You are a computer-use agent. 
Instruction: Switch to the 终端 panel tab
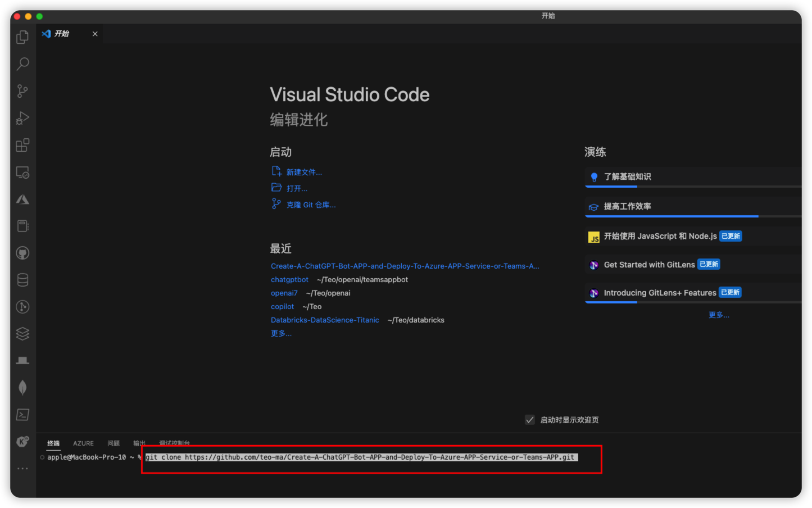pos(53,443)
